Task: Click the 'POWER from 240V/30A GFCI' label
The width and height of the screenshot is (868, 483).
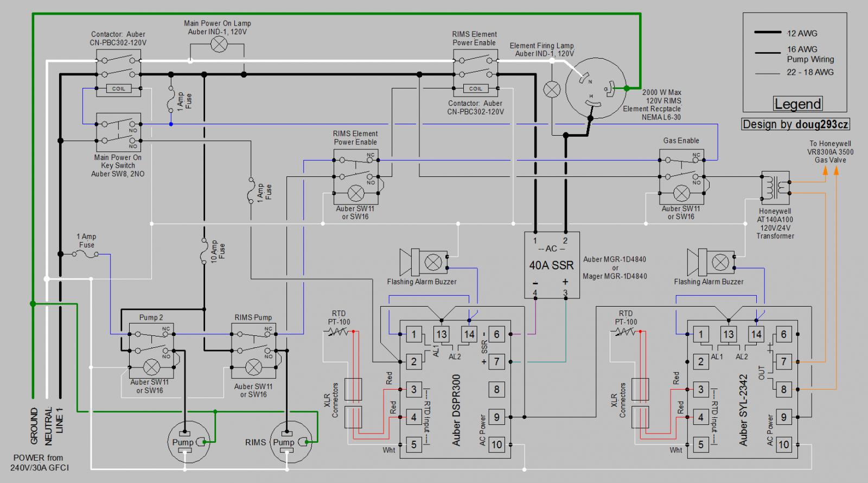Action: coord(39,463)
